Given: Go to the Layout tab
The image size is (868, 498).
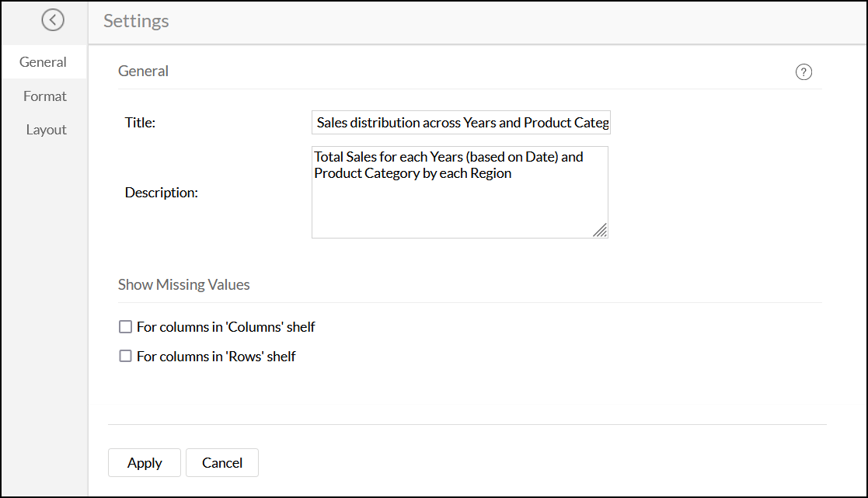Looking at the screenshot, I should click(x=46, y=130).
